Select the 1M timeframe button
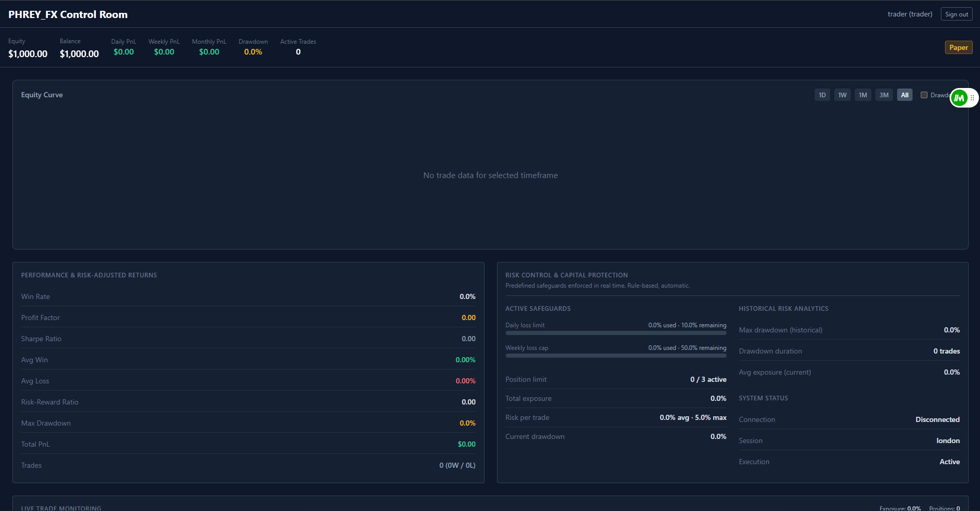980x511 pixels. click(863, 95)
